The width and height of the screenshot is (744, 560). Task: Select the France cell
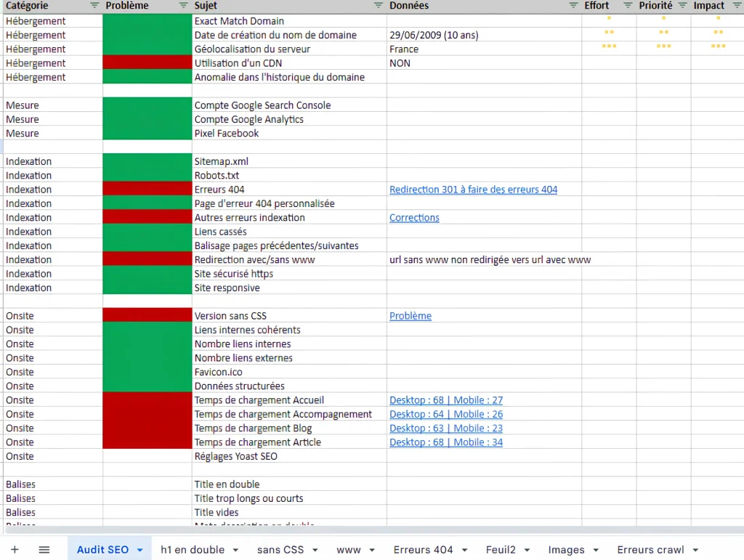485,49
